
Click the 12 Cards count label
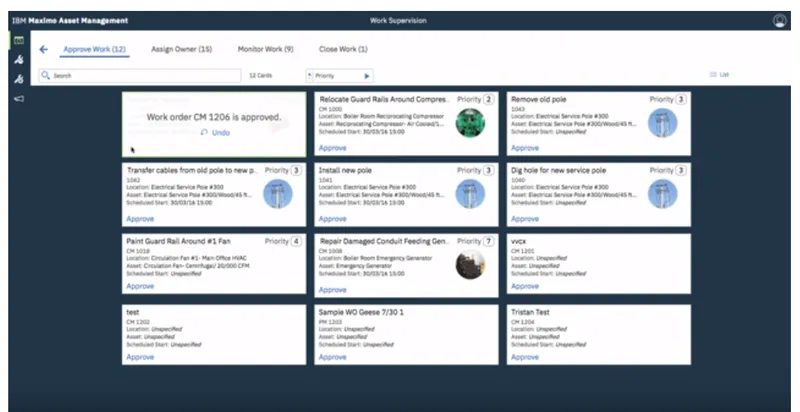pyautogui.click(x=260, y=75)
